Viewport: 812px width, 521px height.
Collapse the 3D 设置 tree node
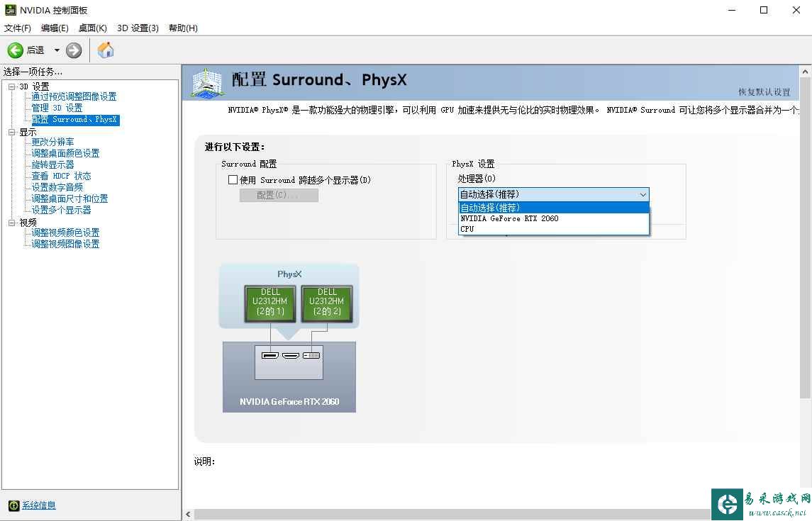pyautogui.click(x=11, y=86)
